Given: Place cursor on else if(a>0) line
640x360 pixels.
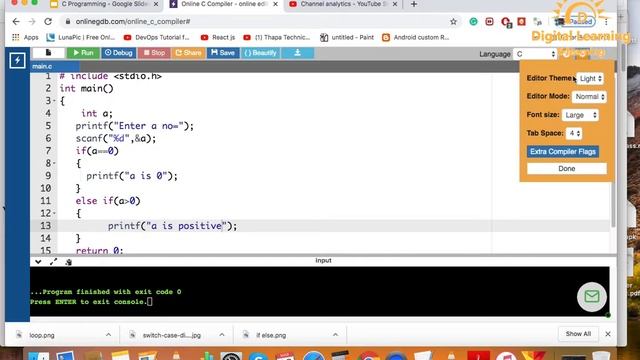Looking at the screenshot, I should pos(108,201).
